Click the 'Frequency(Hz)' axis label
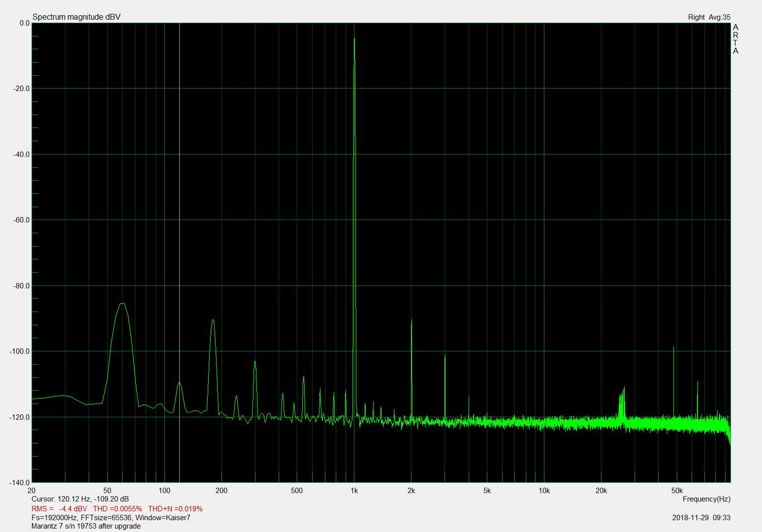Image resolution: width=762 pixels, height=532 pixels. (706, 499)
